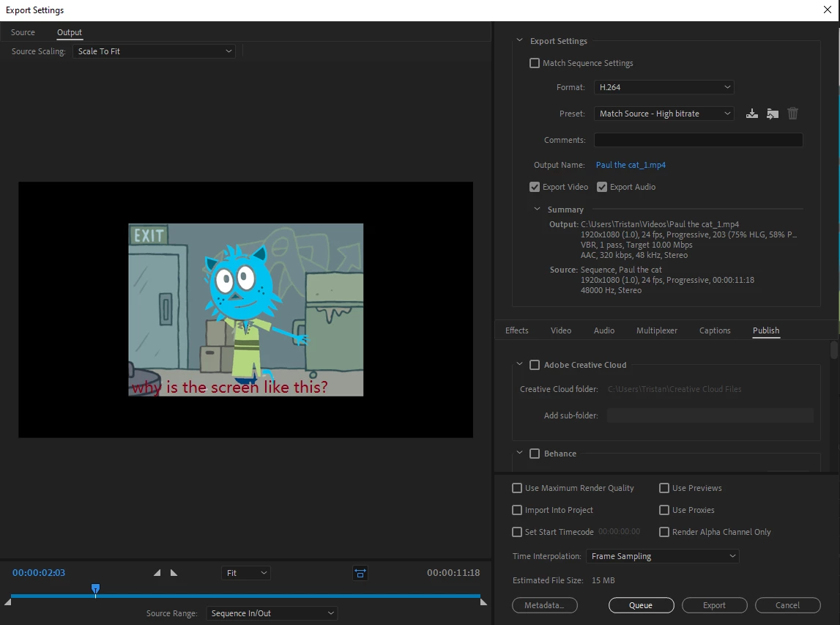Open the Audio tab

(x=603, y=330)
